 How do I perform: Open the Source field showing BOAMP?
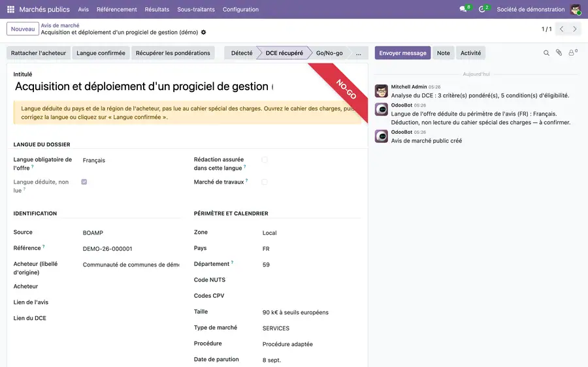click(131, 232)
